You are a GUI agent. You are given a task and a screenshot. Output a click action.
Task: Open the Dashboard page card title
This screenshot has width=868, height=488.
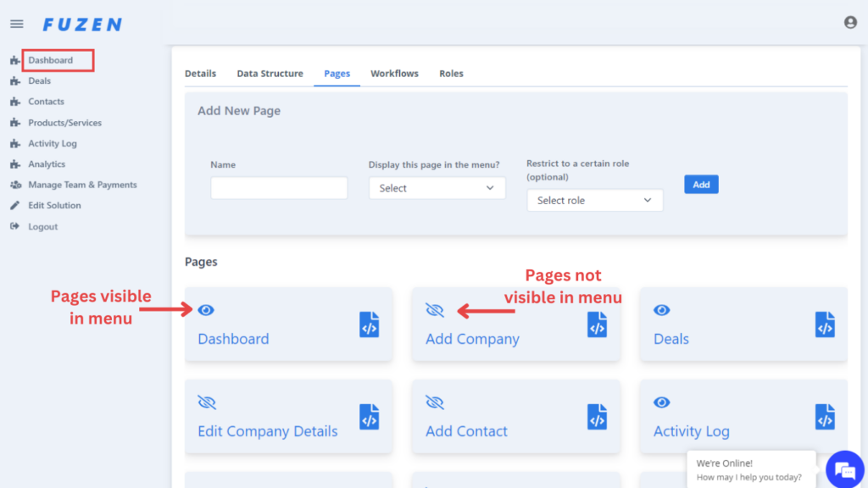click(x=233, y=339)
